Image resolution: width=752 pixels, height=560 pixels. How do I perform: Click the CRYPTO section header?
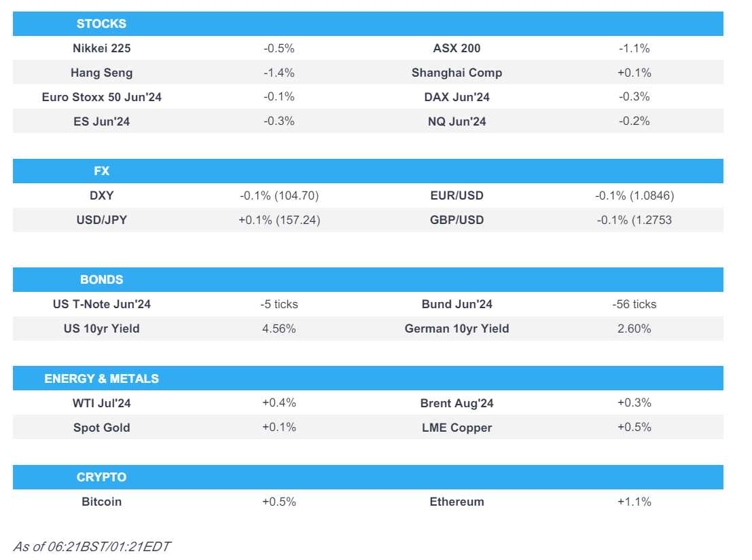(x=101, y=477)
